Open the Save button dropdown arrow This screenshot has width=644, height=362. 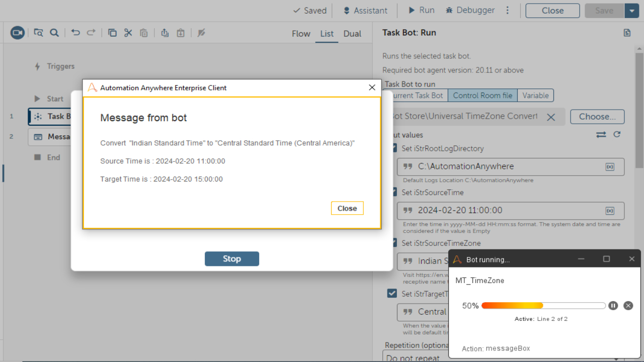click(632, 11)
